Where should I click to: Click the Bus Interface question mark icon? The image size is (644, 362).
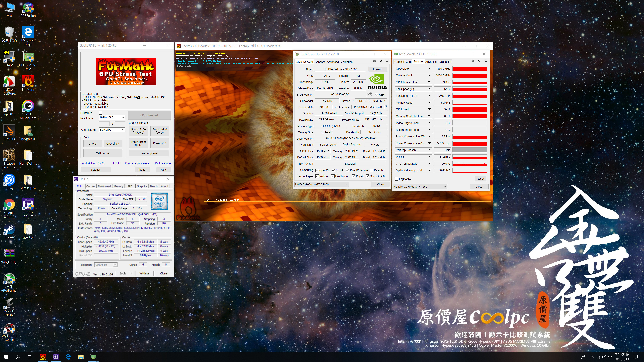coord(386,107)
